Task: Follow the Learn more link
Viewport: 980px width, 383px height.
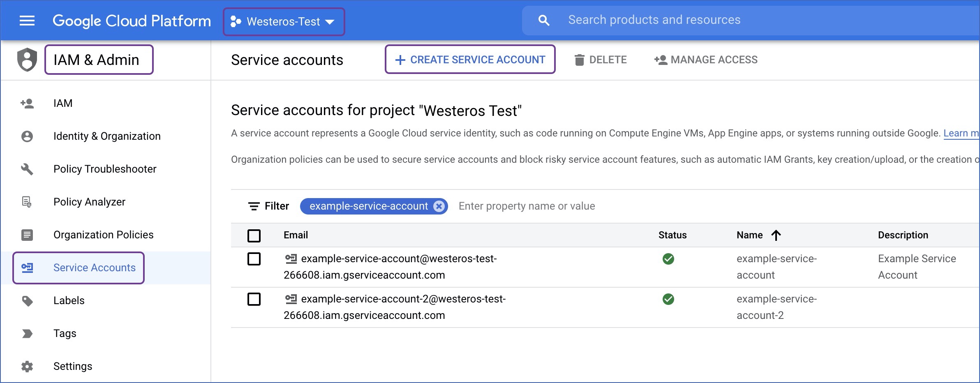Action: tap(961, 133)
